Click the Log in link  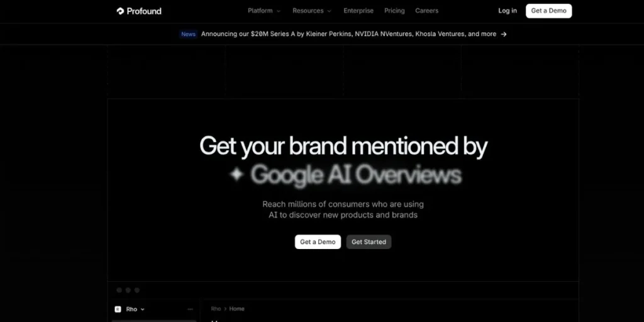(x=507, y=11)
